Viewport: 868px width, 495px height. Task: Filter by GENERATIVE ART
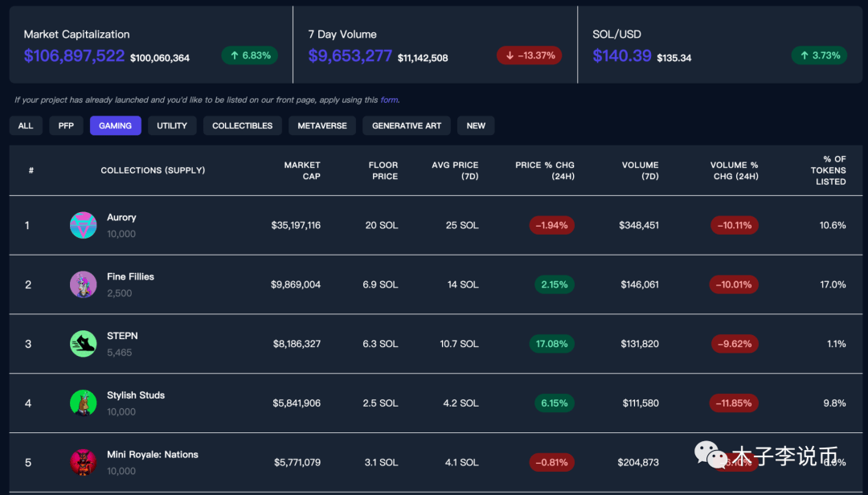pos(407,125)
